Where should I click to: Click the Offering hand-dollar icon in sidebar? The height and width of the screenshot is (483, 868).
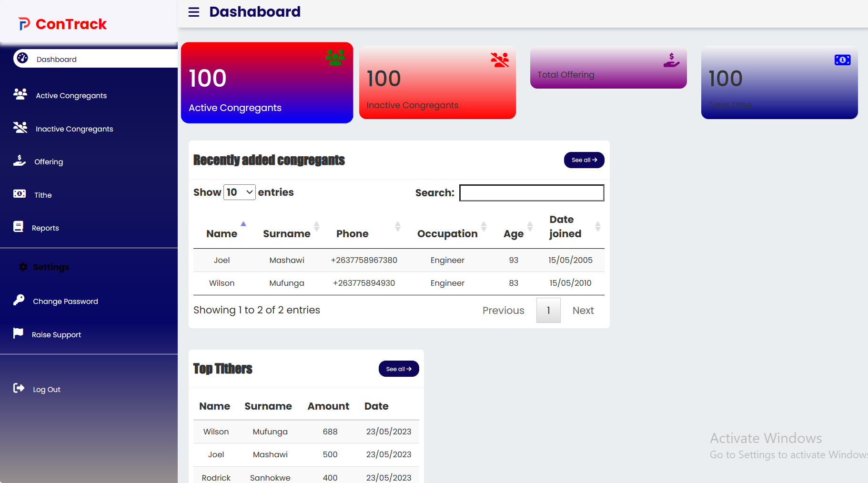pyautogui.click(x=20, y=161)
